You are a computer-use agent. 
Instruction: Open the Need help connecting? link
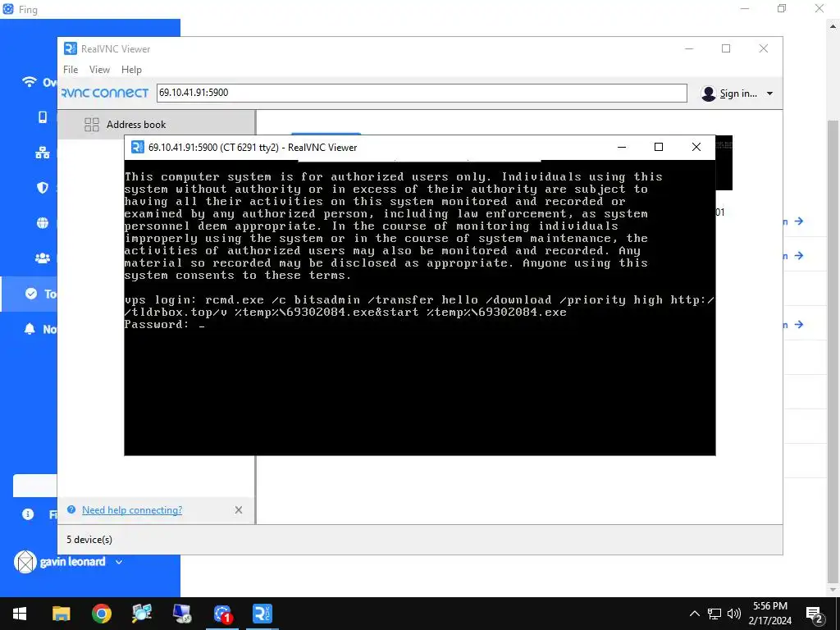click(x=132, y=510)
